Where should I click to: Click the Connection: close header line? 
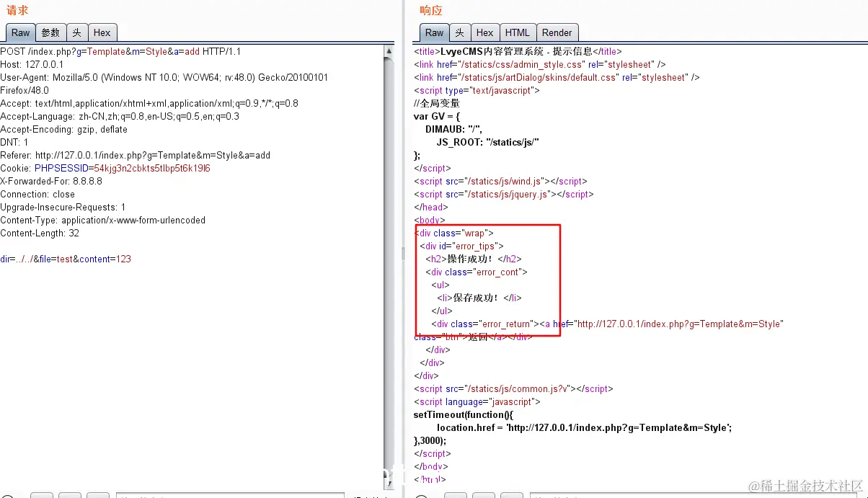pyautogui.click(x=37, y=195)
